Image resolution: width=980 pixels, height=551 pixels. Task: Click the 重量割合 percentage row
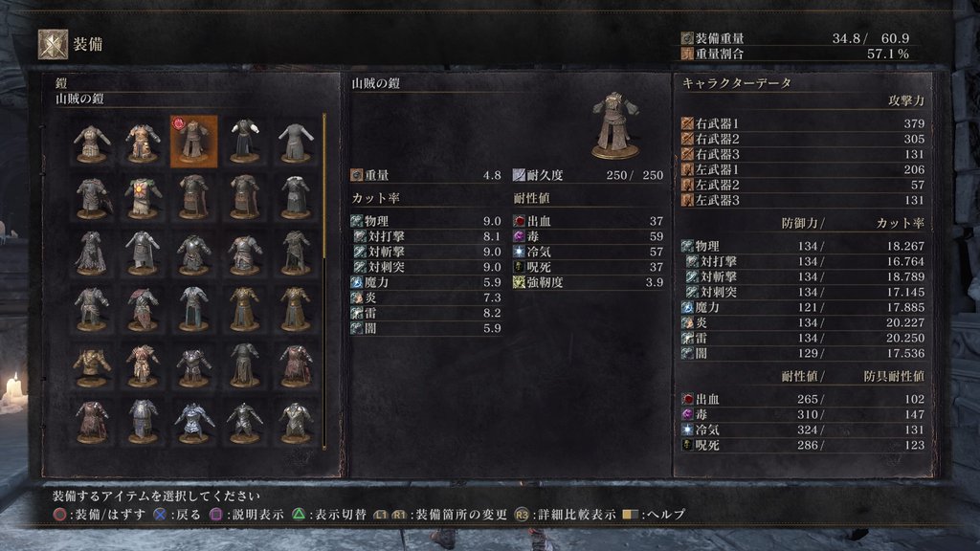click(x=795, y=54)
